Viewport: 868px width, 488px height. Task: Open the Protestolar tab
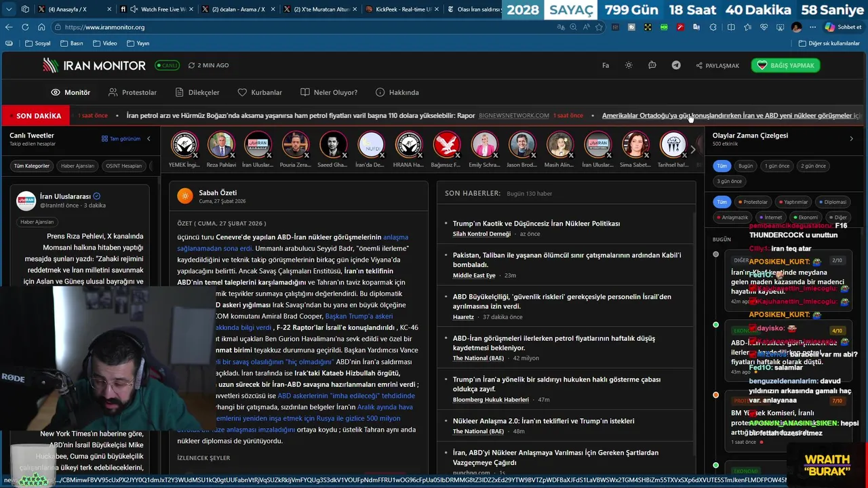[x=132, y=92]
